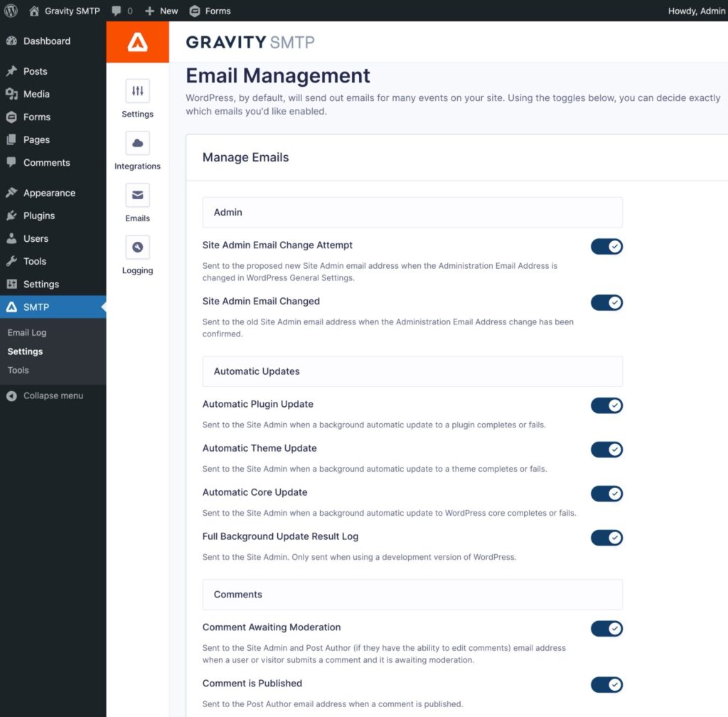Open the Email Log menu item
Image resolution: width=728 pixels, height=717 pixels.
point(26,332)
